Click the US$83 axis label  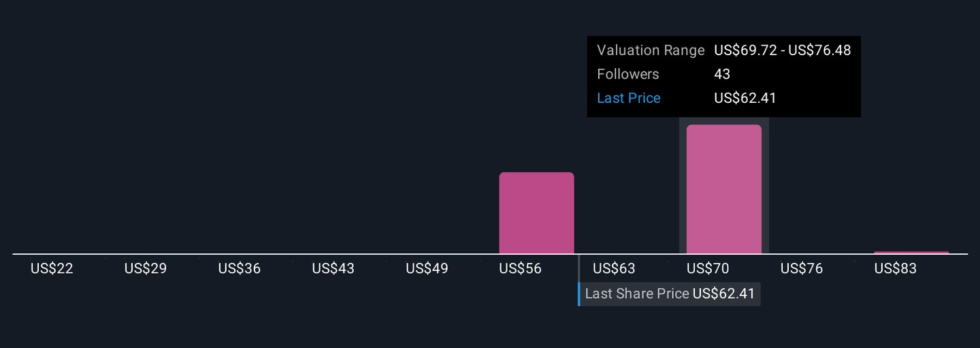click(x=896, y=268)
